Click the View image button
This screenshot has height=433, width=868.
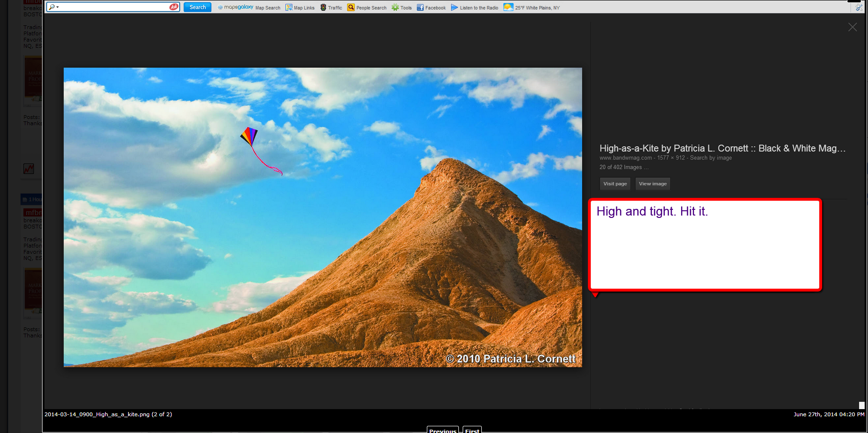coord(653,184)
